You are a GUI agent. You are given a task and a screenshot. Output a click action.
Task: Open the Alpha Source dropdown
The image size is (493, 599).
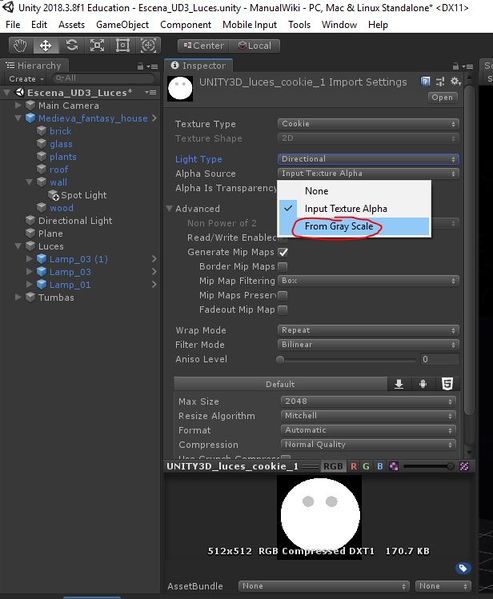(x=368, y=173)
